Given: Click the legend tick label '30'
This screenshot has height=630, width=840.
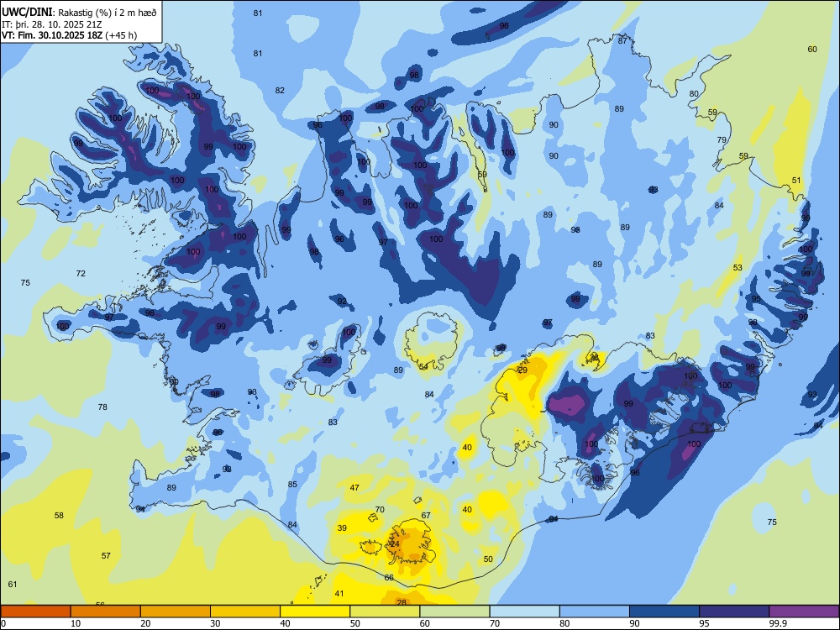Looking at the screenshot, I should coord(215,623).
